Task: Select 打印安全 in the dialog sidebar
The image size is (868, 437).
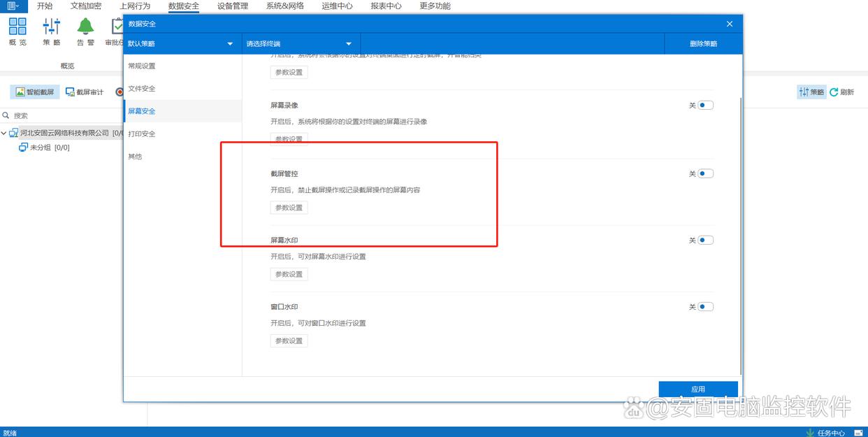Action: tap(142, 134)
